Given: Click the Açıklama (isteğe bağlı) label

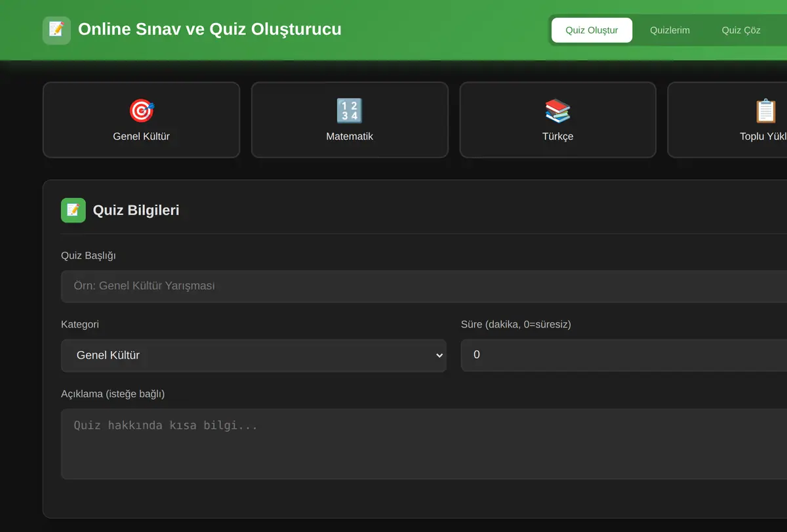Looking at the screenshot, I should [x=113, y=394].
